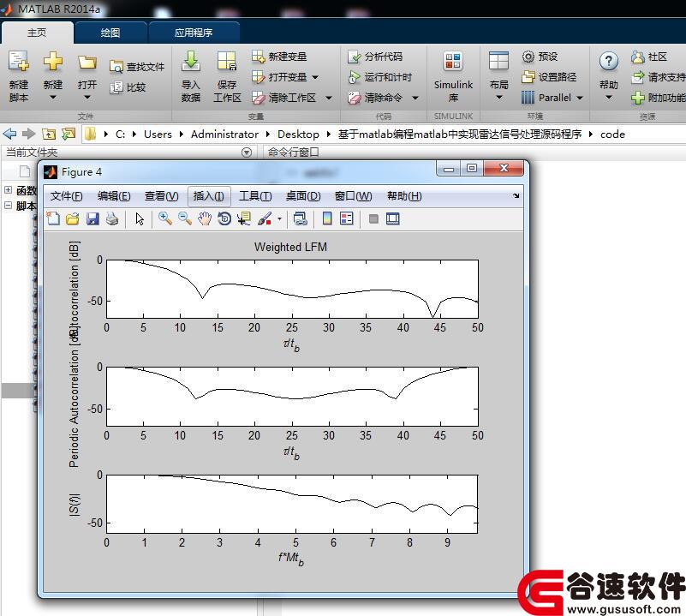Open the Help (帮助) ribbon dropdown
The width and height of the screenshot is (686, 616).
(x=609, y=98)
